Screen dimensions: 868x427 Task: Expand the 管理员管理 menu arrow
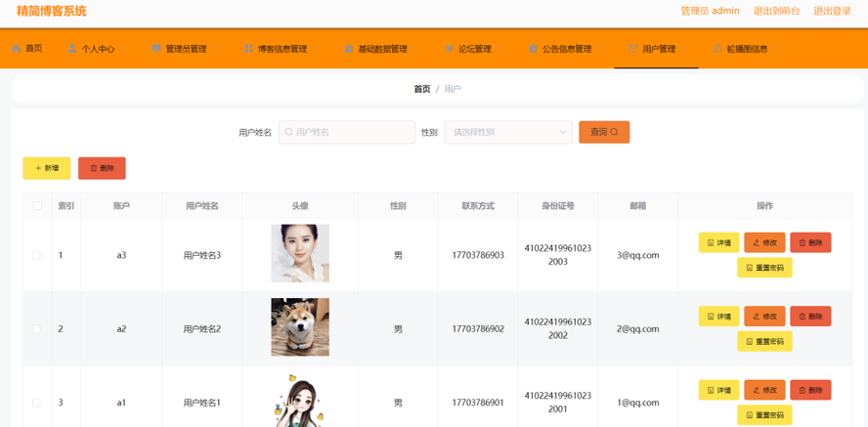(215, 49)
